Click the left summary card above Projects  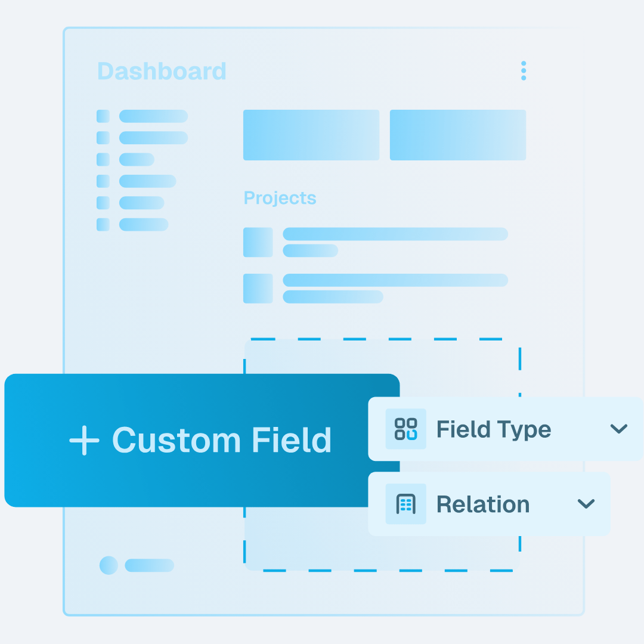[311, 135]
